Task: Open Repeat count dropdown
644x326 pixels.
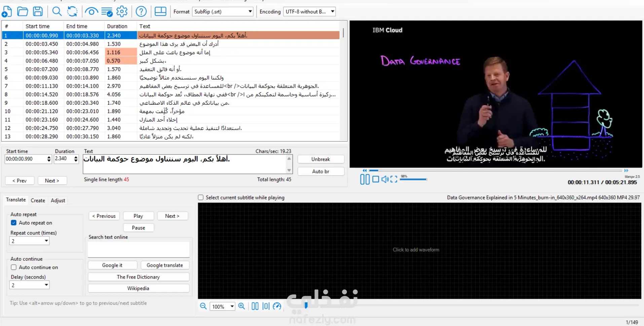Action: (30, 241)
